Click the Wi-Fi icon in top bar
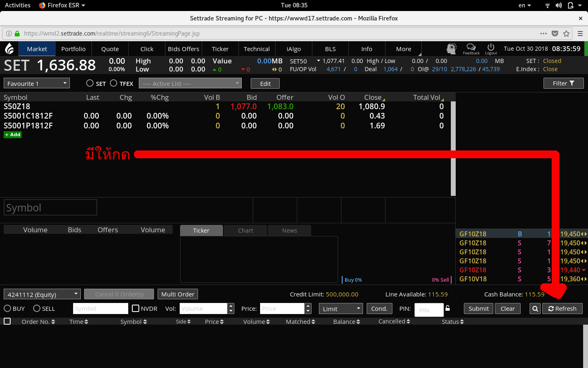The height and width of the screenshot is (368, 588). click(x=548, y=5)
